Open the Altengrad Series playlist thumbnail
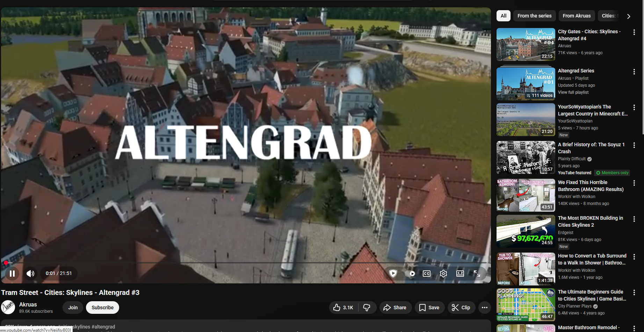This screenshot has width=644, height=332. pos(526,84)
